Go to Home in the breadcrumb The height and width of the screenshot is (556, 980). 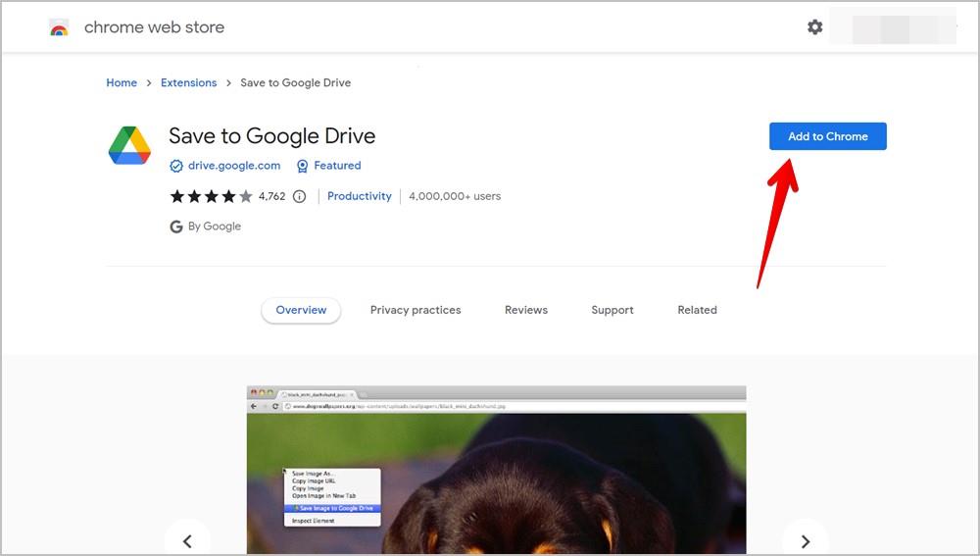click(122, 82)
